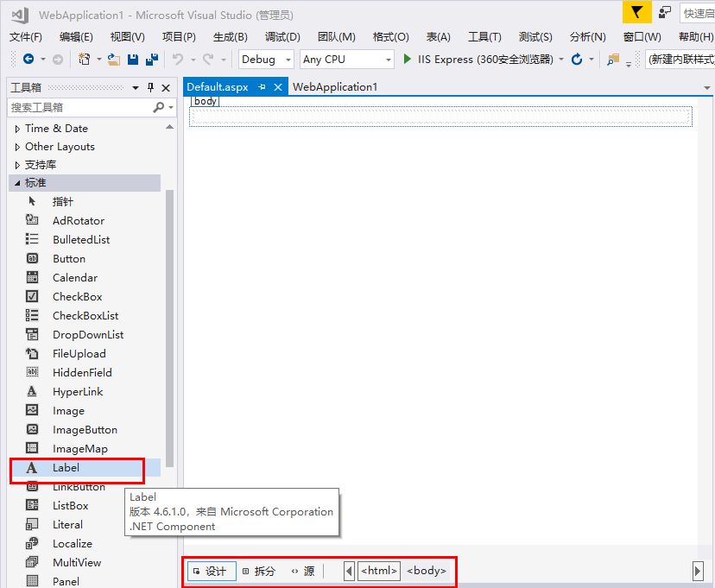This screenshot has width=715, height=588.
Task: Open the 生成(B) menu
Action: (x=231, y=37)
